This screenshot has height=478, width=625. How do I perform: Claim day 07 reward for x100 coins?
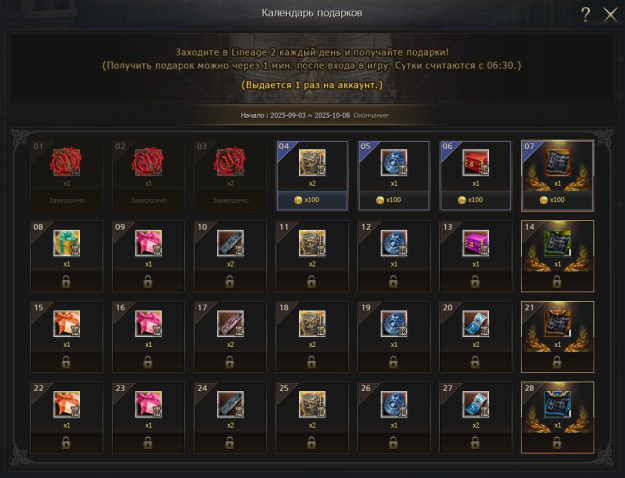point(557,200)
